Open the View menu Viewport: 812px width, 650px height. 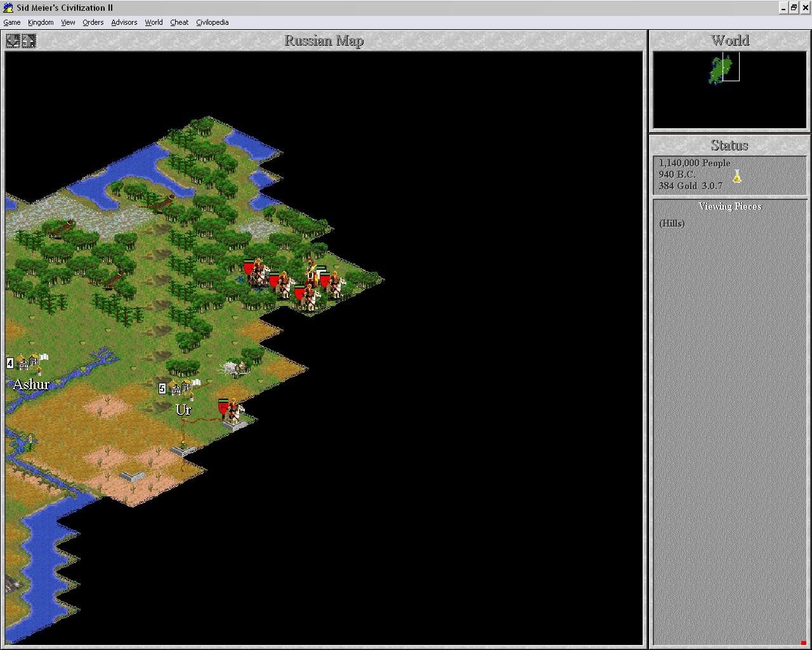[68, 22]
